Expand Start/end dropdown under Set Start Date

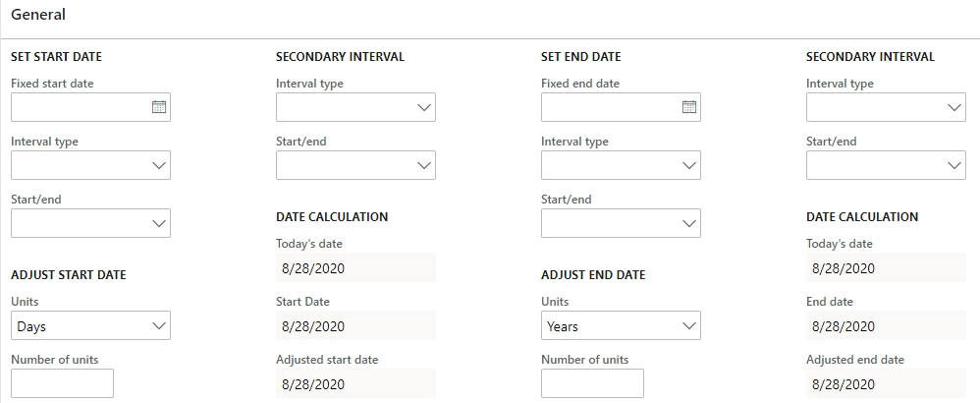90,223
